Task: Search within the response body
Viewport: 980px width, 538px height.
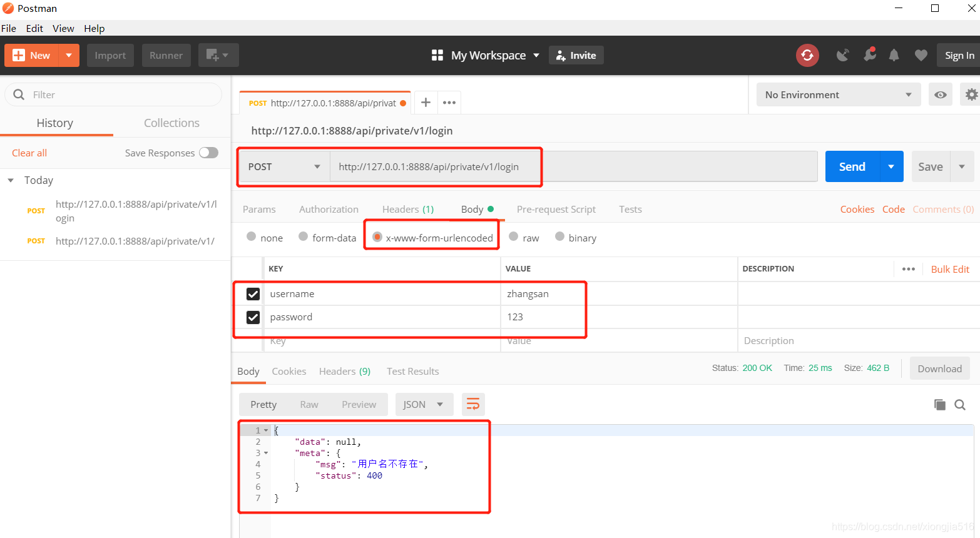Action: point(960,405)
